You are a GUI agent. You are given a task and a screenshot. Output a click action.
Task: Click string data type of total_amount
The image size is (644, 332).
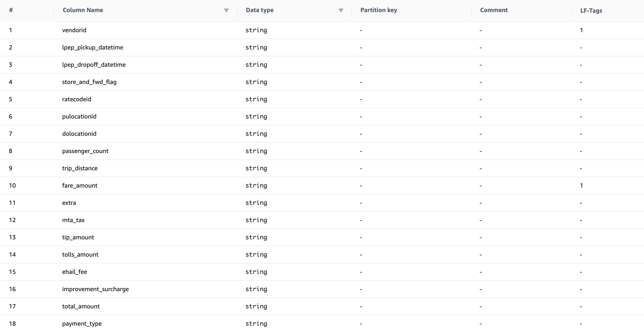pos(256,306)
